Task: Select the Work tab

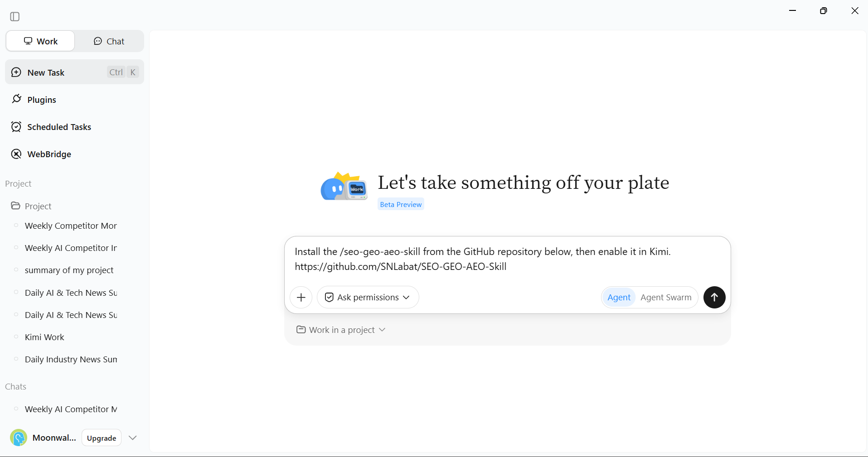Action: pyautogui.click(x=40, y=41)
